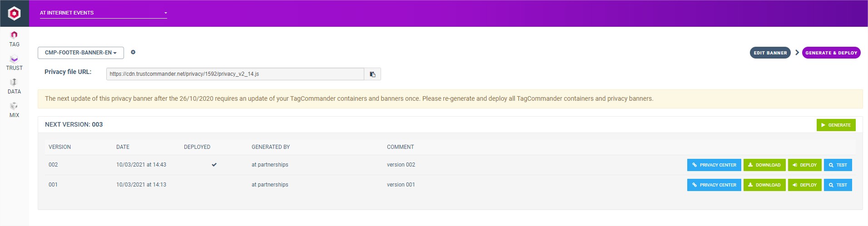The image size is (868, 226).
Task: Click version number 002 cell
Action: coord(53,165)
